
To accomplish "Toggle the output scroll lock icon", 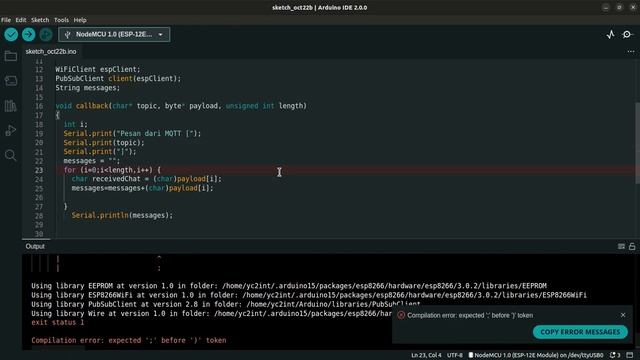I will pyautogui.click(x=632, y=247).
